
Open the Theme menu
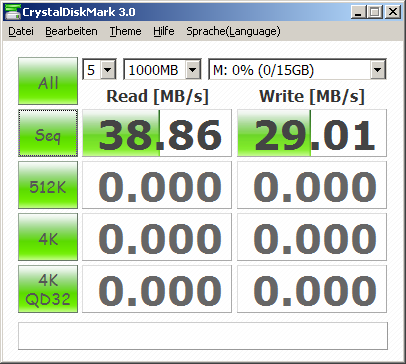point(125,31)
